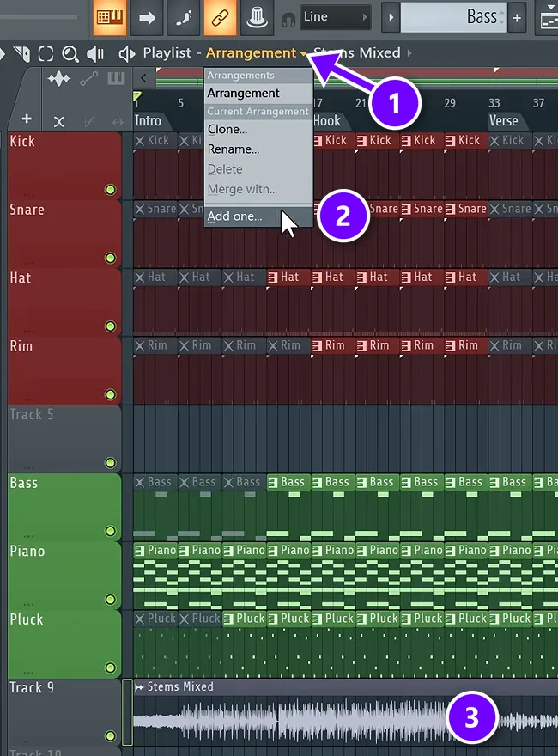The width and height of the screenshot is (558, 756).
Task: Click first Piano clip's pattern icon
Action: pyautogui.click(x=140, y=550)
